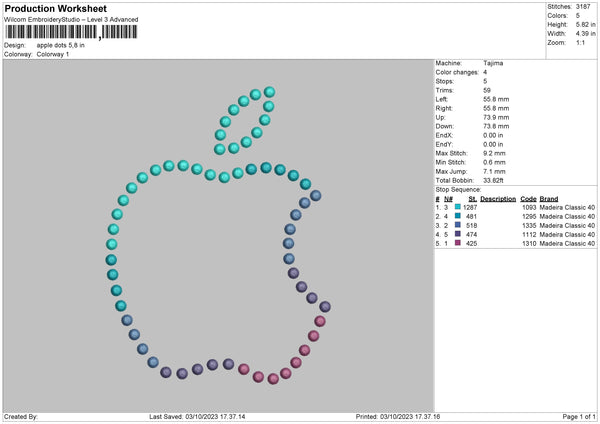Click the stitch count 1287 in row 1
This screenshot has height=424, width=600.
point(470,207)
